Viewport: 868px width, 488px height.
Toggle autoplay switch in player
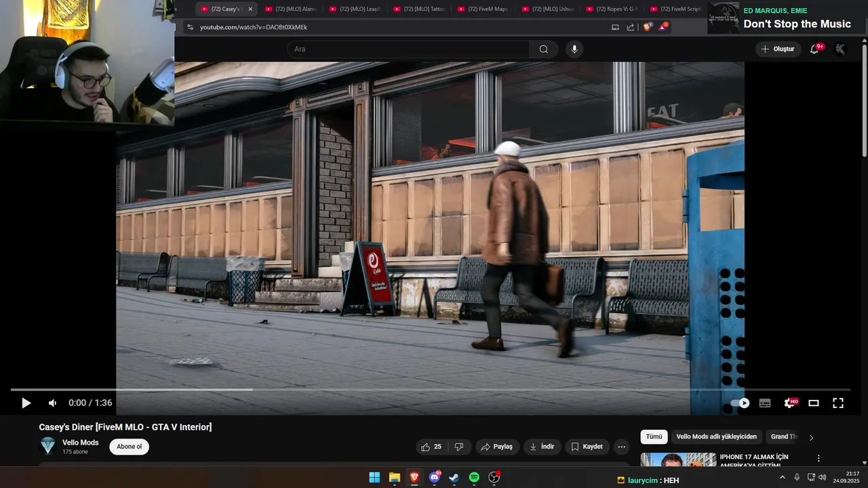(740, 403)
